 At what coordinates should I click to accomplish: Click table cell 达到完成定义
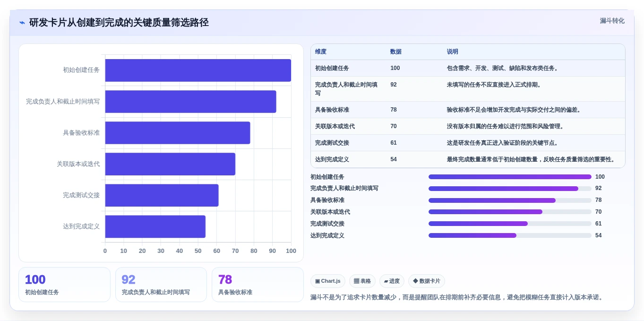pyautogui.click(x=332, y=159)
